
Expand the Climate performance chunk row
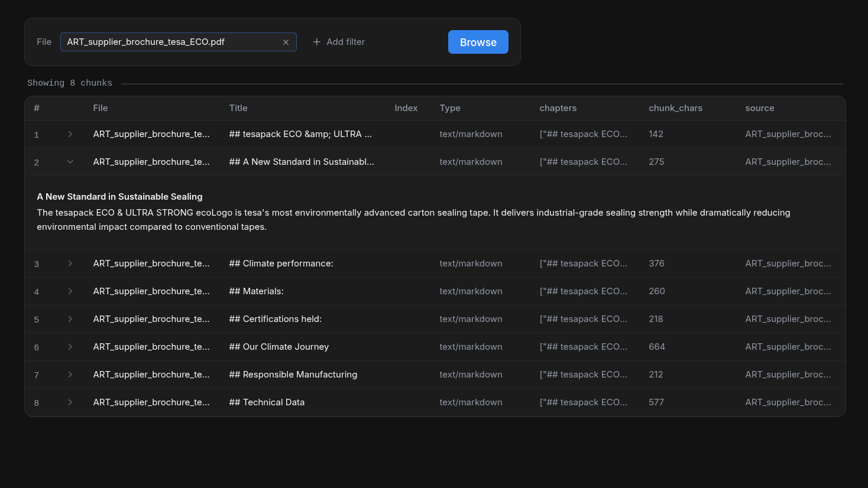click(x=70, y=263)
